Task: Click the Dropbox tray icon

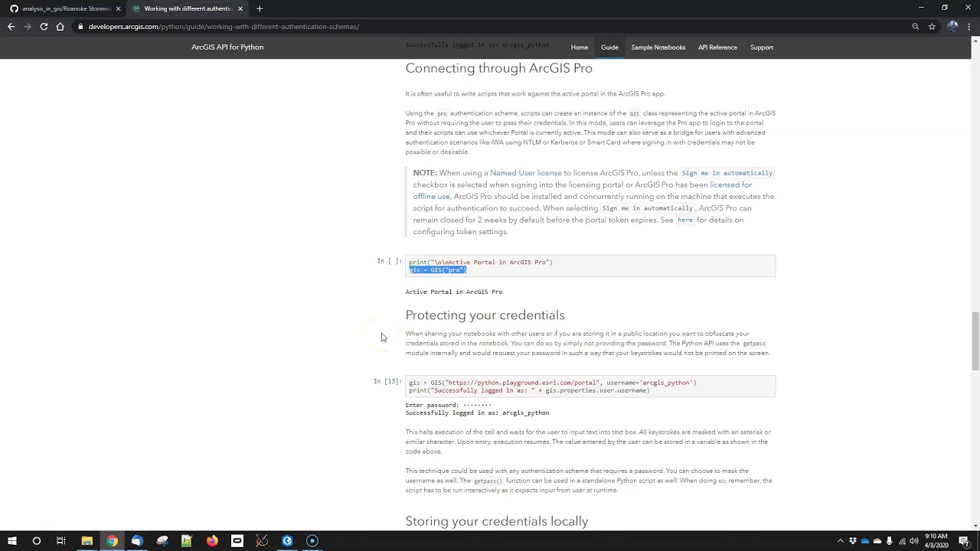Action: click(853, 541)
